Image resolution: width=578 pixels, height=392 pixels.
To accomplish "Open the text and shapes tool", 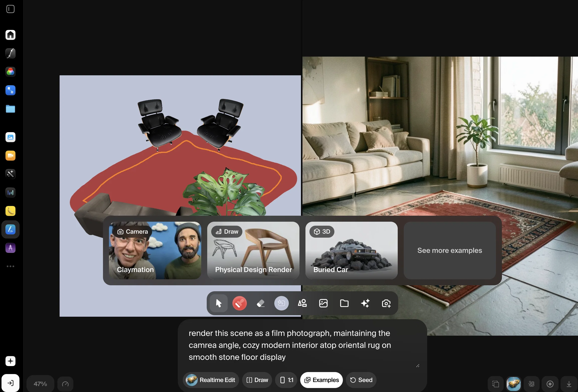I will (x=302, y=303).
